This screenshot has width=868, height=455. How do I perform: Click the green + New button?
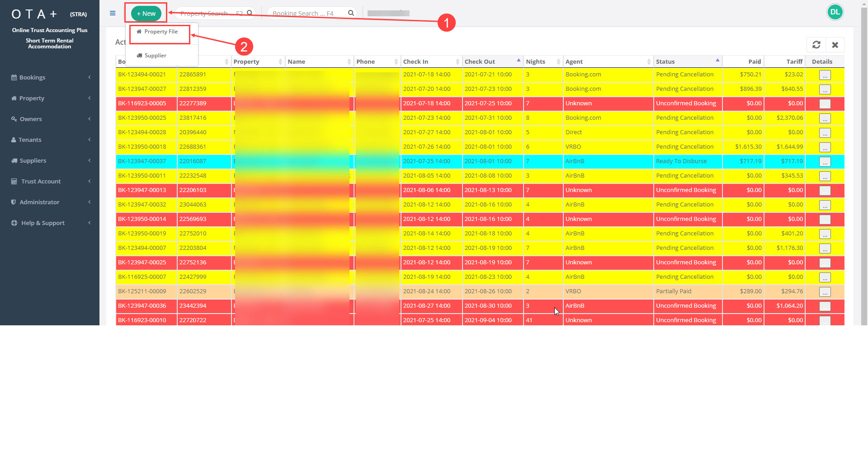[x=146, y=14]
